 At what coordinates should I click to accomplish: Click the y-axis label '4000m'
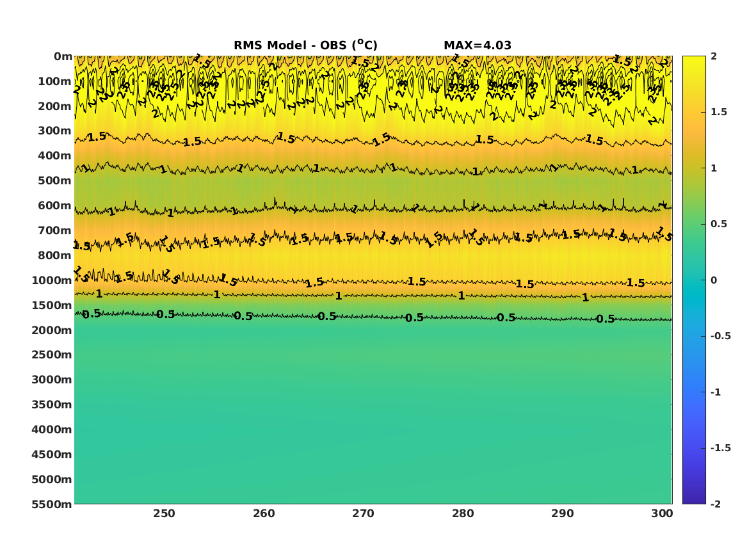pyautogui.click(x=52, y=429)
